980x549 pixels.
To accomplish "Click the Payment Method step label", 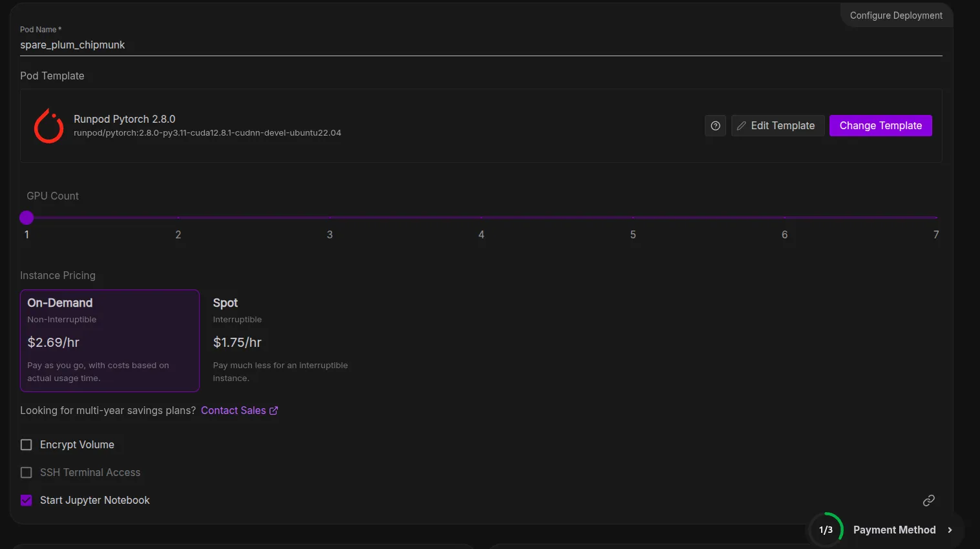I will [x=894, y=530].
